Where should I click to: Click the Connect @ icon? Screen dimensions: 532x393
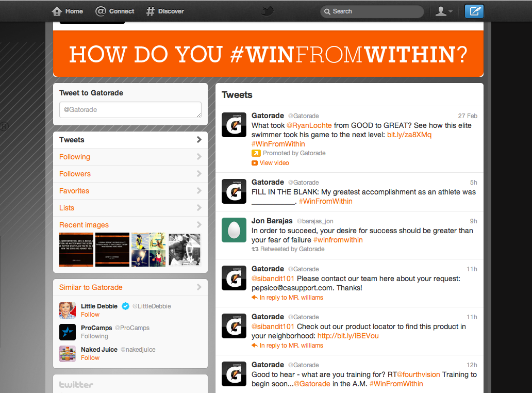pyautogui.click(x=101, y=11)
